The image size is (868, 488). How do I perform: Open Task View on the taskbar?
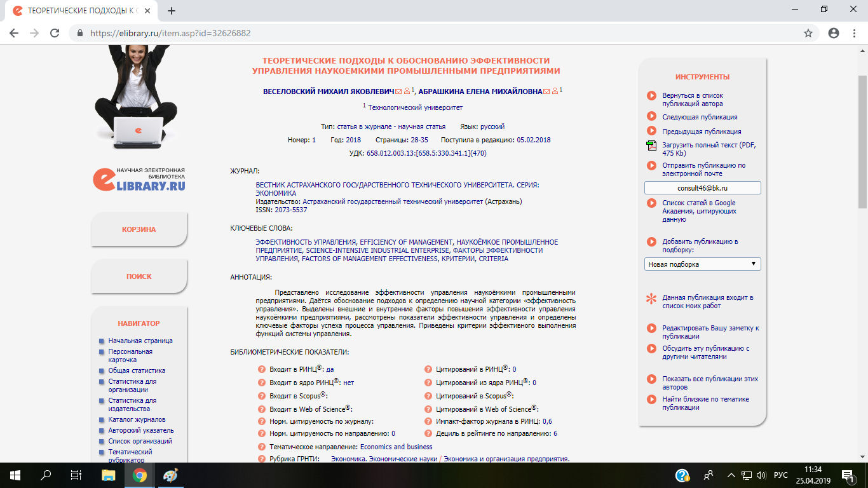[x=76, y=475]
